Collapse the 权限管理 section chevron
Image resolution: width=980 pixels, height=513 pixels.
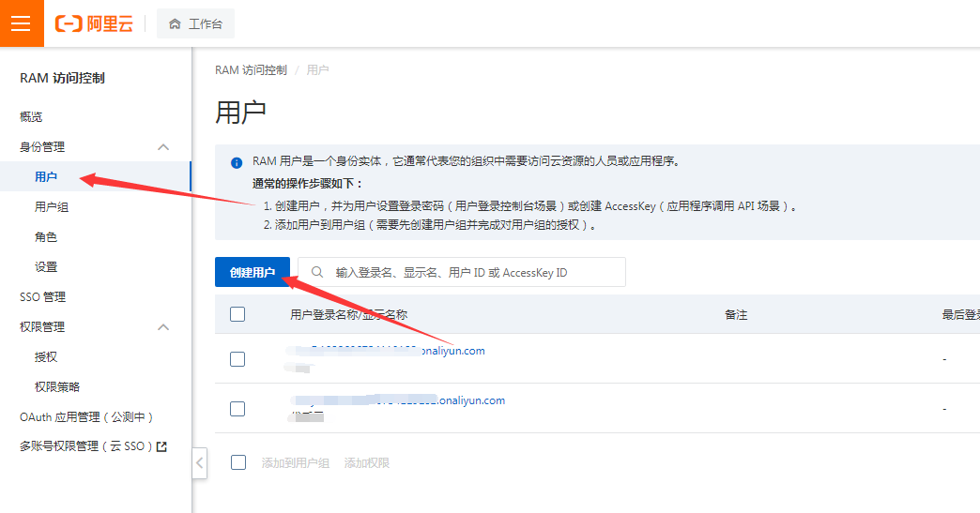tap(163, 327)
